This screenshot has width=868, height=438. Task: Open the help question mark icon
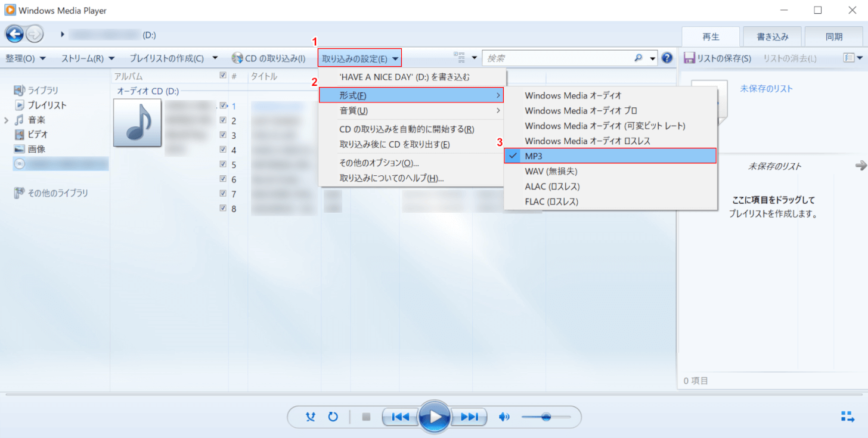(x=667, y=58)
